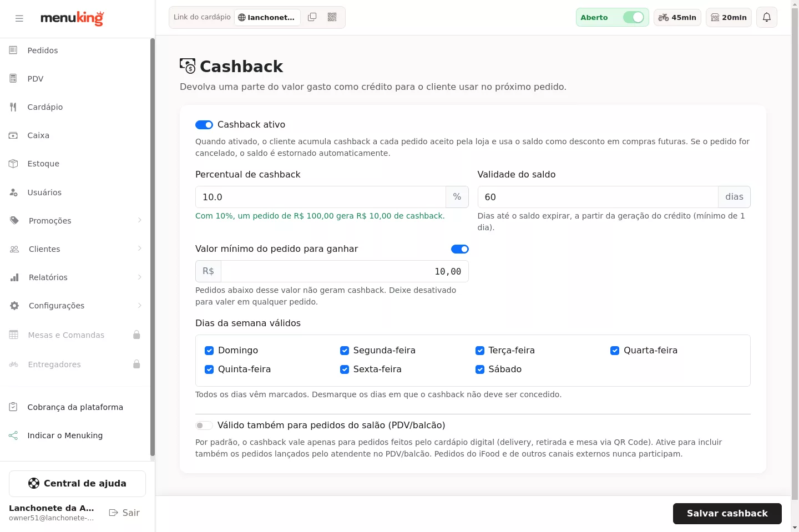Uncheck the Sábado checkbox
Image resolution: width=799 pixels, height=532 pixels.
pos(480,369)
